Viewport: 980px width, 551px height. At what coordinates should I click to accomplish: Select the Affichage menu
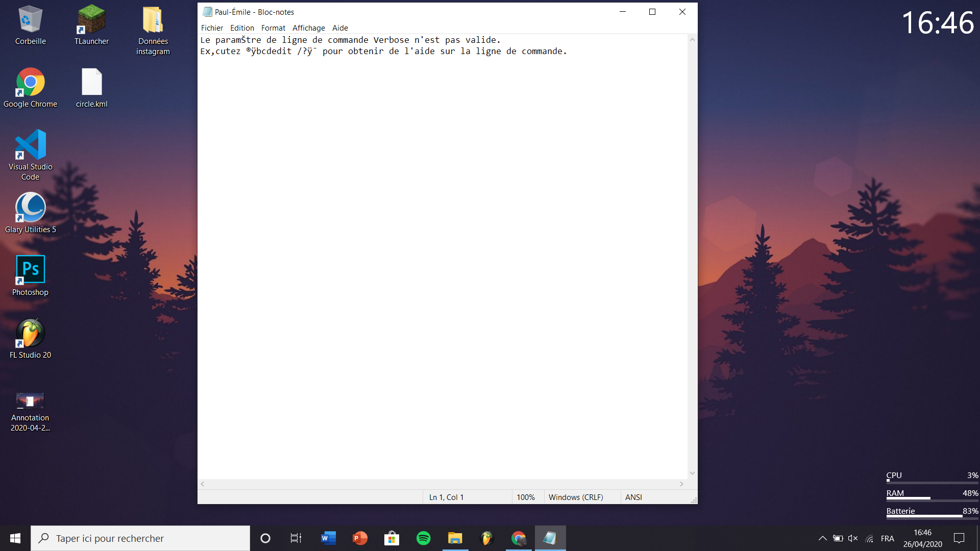[x=309, y=28]
